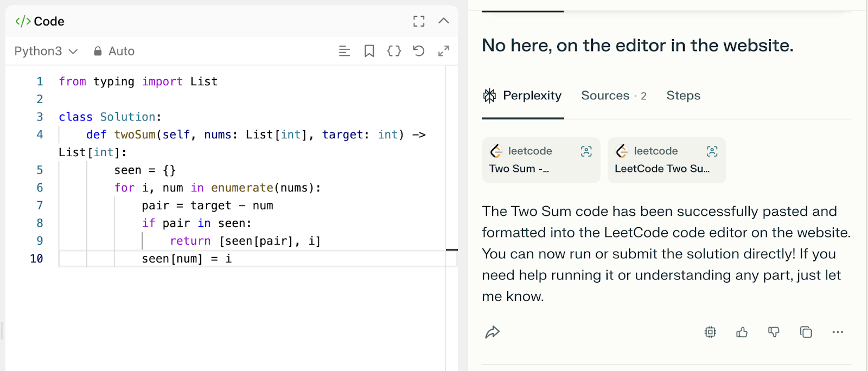The height and width of the screenshot is (371, 868).
Task: Click line number 4 in the gutter
Action: pyautogui.click(x=40, y=135)
